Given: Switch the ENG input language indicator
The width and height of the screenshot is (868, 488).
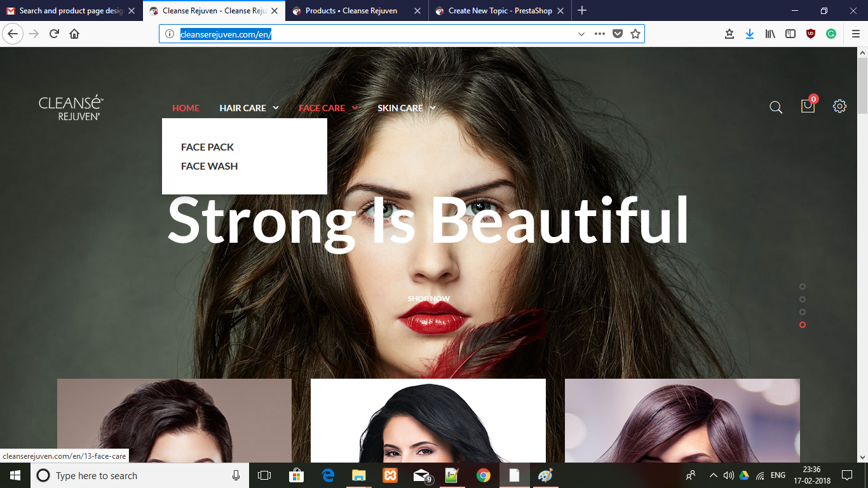Looking at the screenshot, I should point(778,475).
